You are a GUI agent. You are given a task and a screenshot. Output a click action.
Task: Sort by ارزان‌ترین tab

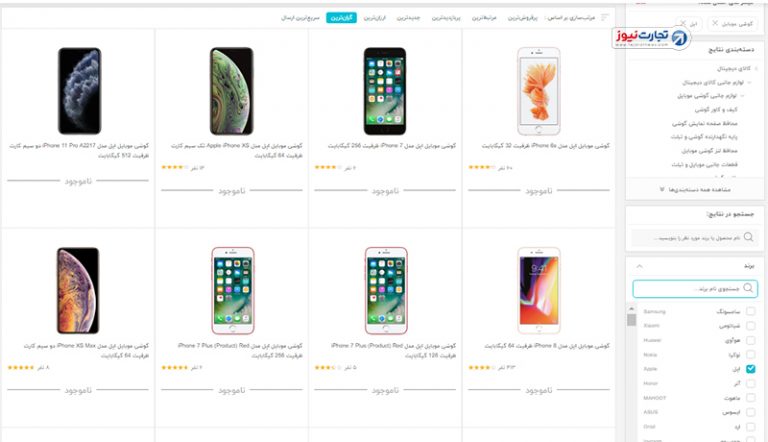(x=375, y=18)
